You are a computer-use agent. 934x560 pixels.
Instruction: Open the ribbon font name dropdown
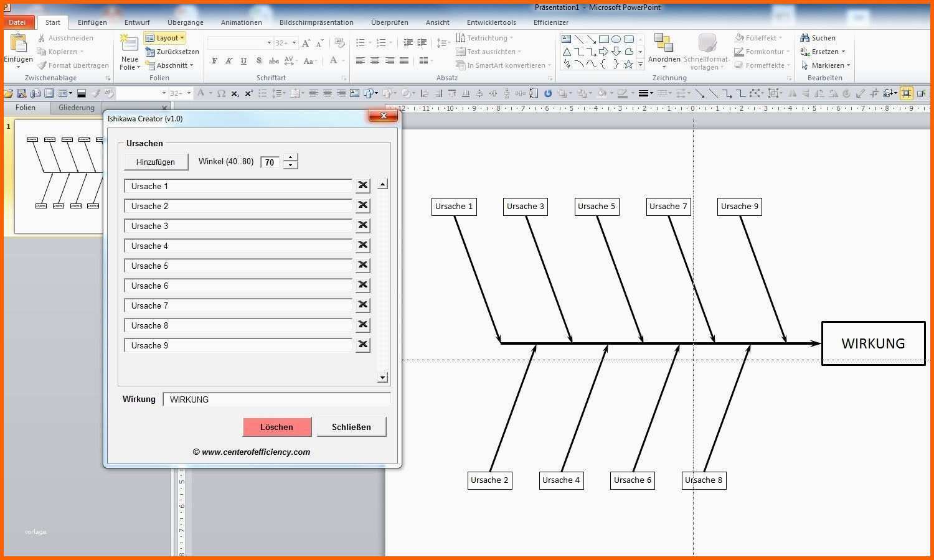269,43
